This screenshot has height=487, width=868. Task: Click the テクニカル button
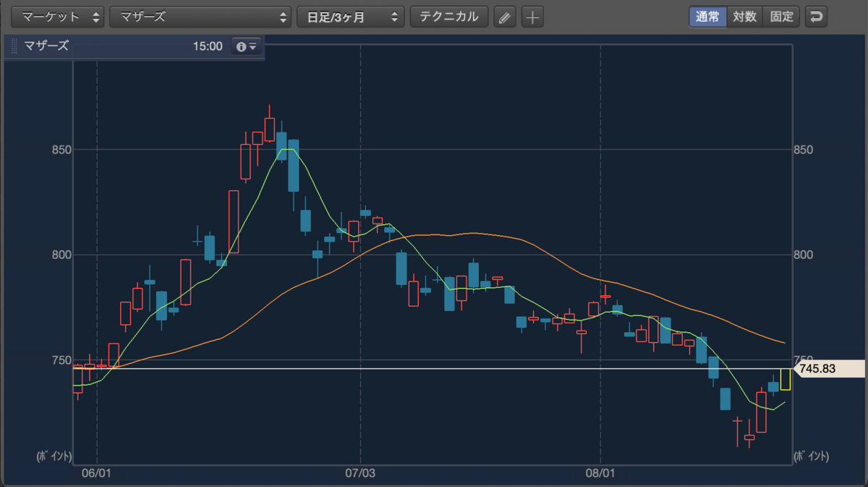tap(448, 17)
